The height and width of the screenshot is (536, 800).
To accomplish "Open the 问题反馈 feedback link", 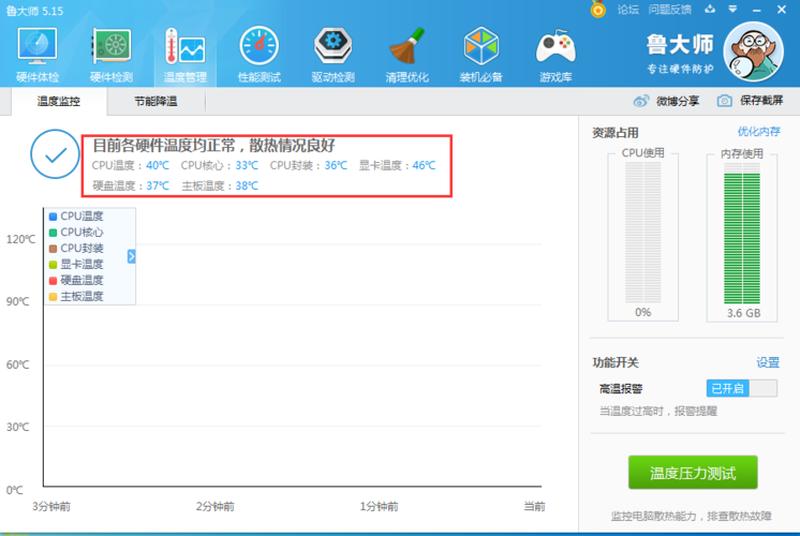I will [669, 9].
